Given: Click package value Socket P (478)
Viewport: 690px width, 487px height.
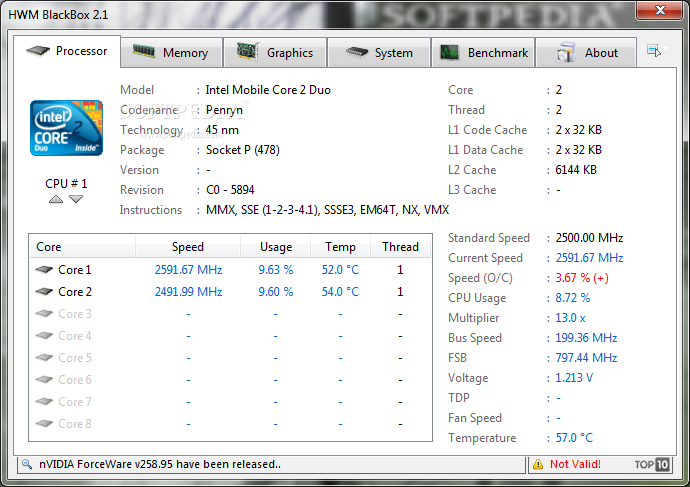Looking at the screenshot, I should [242, 150].
